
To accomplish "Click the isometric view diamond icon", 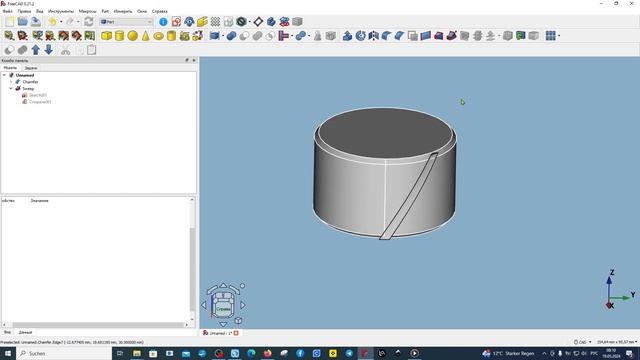I will [258, 22].
